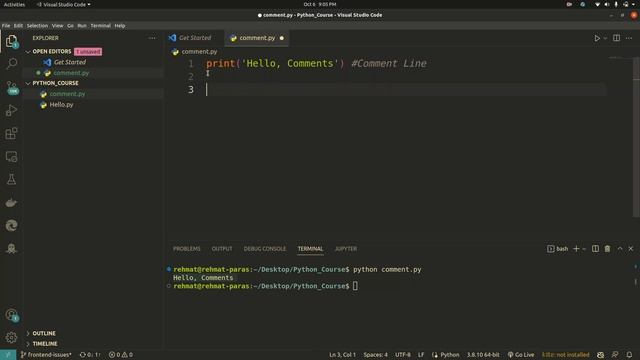Click UTF-8 encoding in status bar

[x=402, y=355]
